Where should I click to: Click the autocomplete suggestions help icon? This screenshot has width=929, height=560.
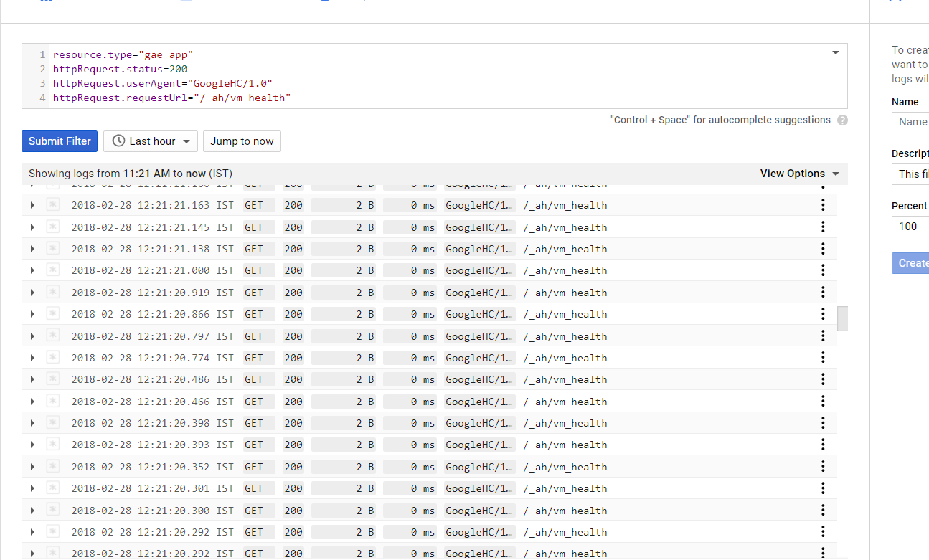(842, 120)
